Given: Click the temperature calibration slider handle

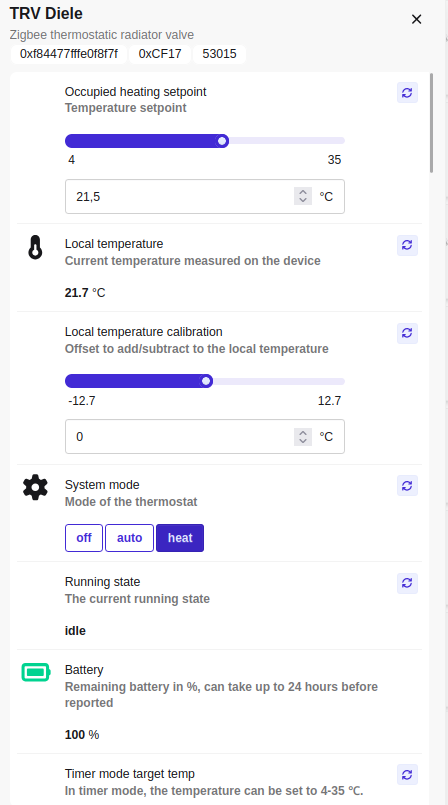Looking at the screenshot, I should (206, 381).
